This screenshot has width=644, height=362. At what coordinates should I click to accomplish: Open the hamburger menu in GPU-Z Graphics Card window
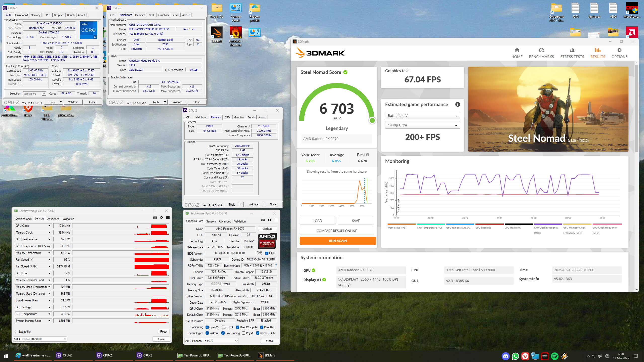click(276, 220)
